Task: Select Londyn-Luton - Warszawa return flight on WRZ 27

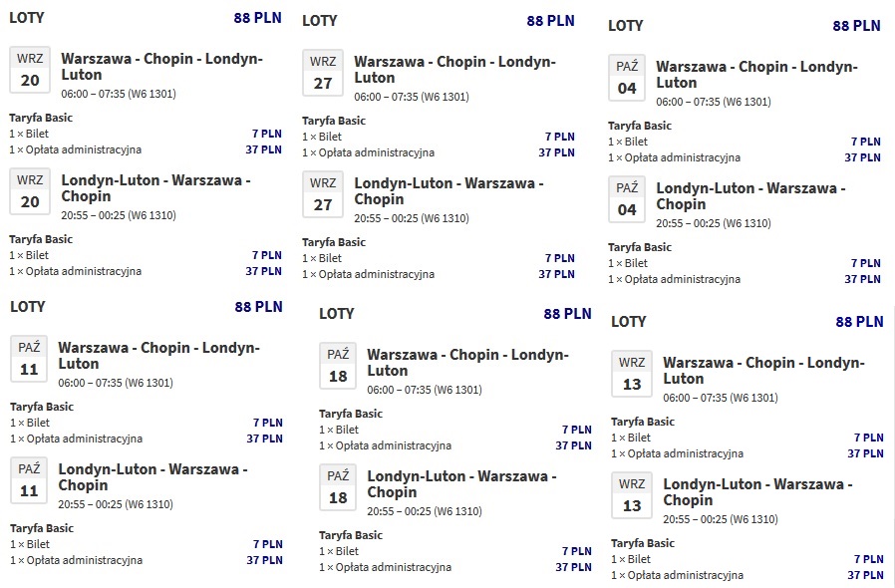Action: 448,191
